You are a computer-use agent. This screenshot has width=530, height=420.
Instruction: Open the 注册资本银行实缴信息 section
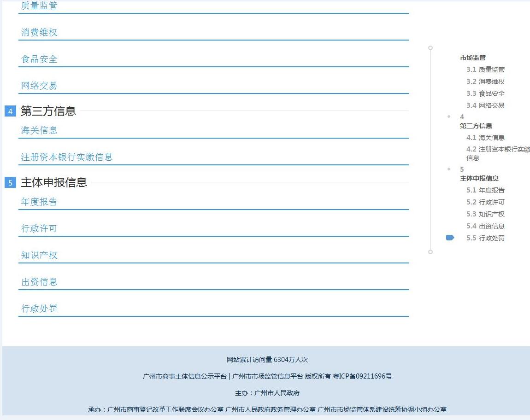pyautogui.click(x=66, y=157)
